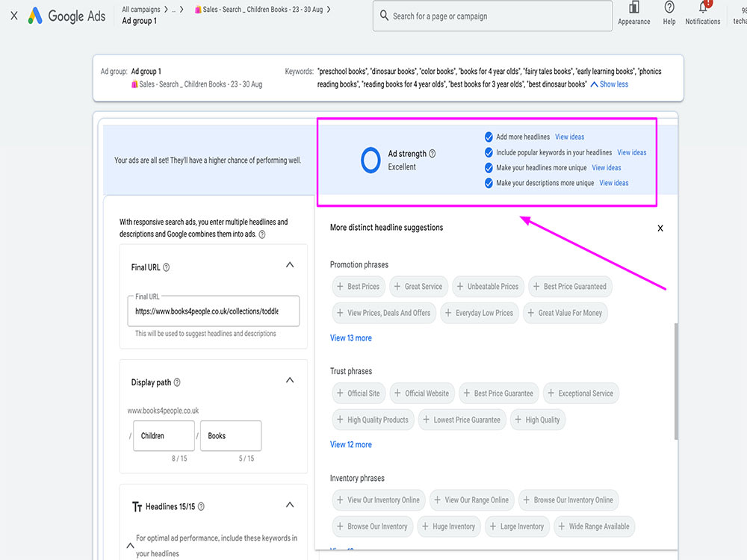Add the 'Everyday Low Prices' suggestion

[480, 314]
